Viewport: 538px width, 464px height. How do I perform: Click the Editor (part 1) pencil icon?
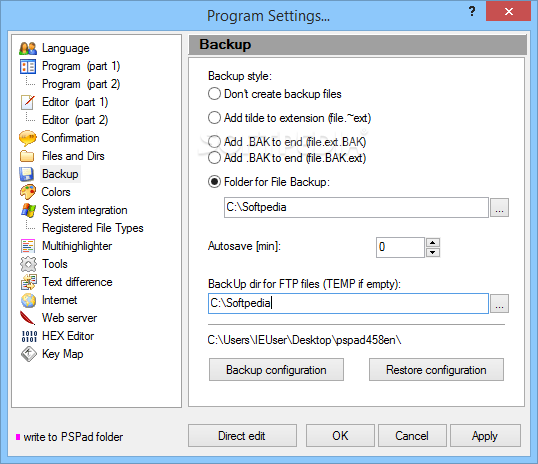[28, 102]
